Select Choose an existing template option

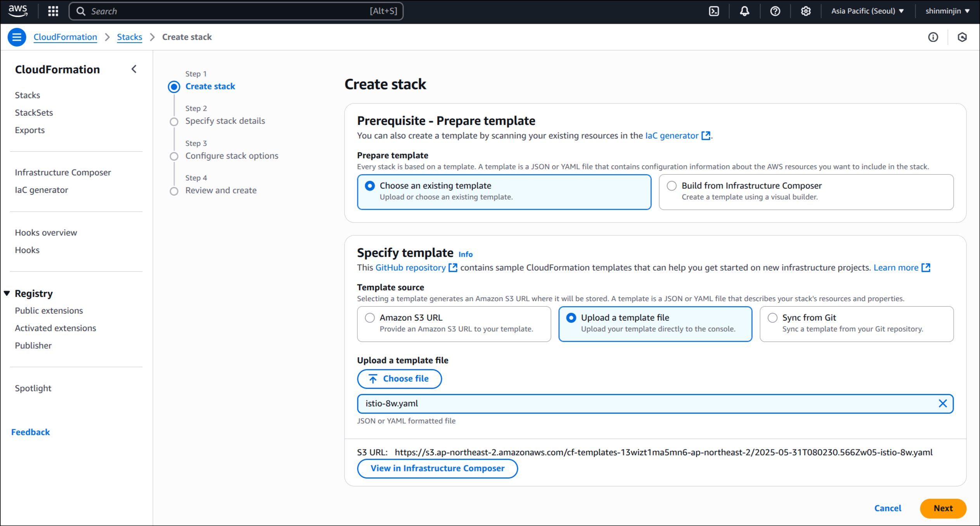504,192
